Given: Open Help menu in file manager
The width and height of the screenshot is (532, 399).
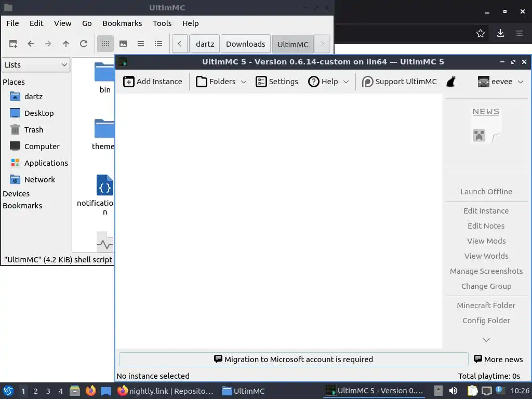Looking at the screenshot, I should pyautogui.click(x=190, y=23).
